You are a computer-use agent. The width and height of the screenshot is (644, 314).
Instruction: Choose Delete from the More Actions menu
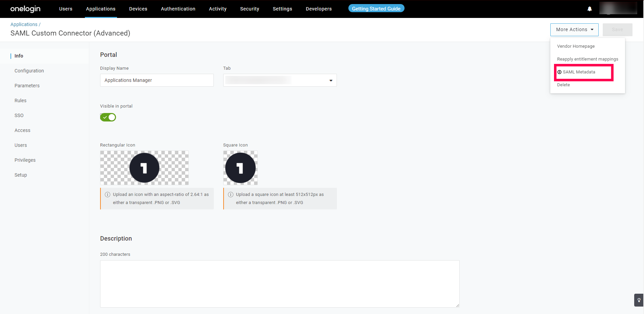point(563,85)
